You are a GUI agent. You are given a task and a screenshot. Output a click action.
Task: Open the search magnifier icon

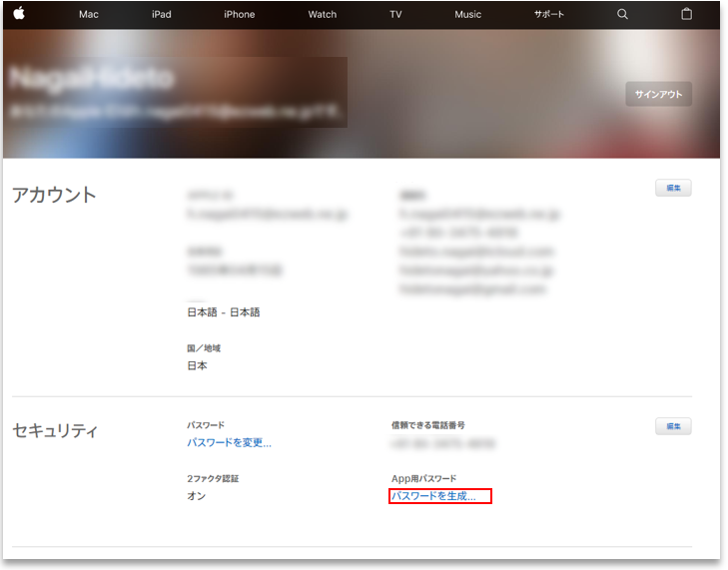pyautogui.click(x=622, y=14)
